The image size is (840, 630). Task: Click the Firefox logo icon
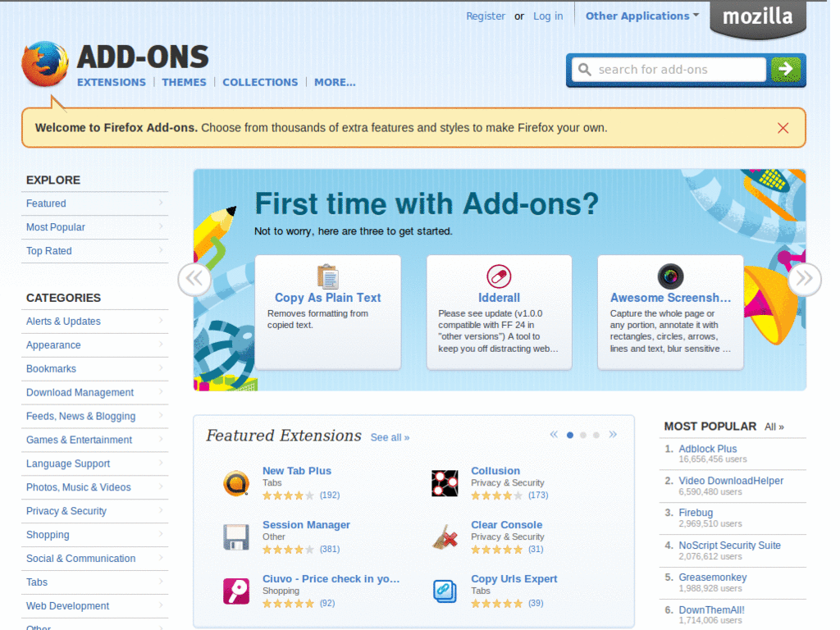(x=45, y=64)
